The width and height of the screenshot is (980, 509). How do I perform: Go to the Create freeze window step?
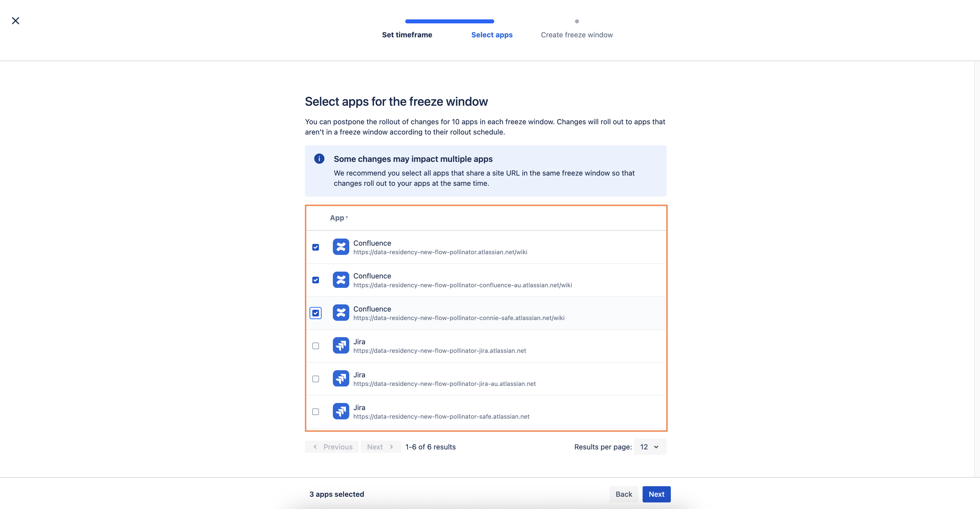click(x=576, y=34)
